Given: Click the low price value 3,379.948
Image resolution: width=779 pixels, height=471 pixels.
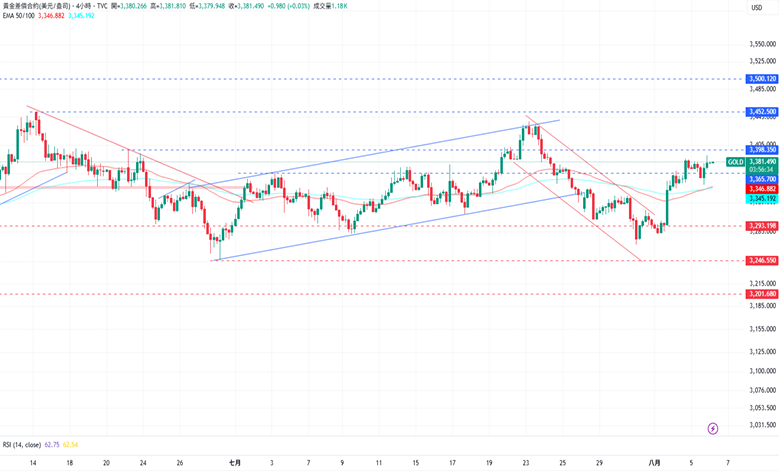Looking at the screenshot, I should pyautogui.click(x=211, y=6).
